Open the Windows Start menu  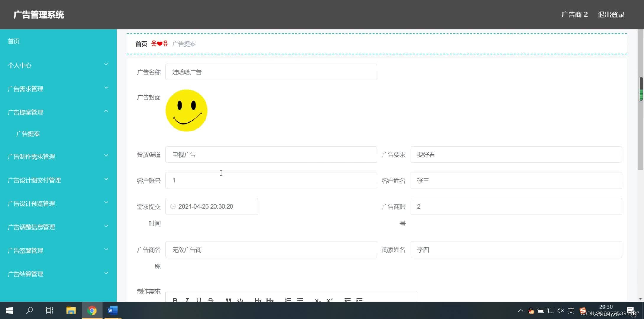[9, 310]
